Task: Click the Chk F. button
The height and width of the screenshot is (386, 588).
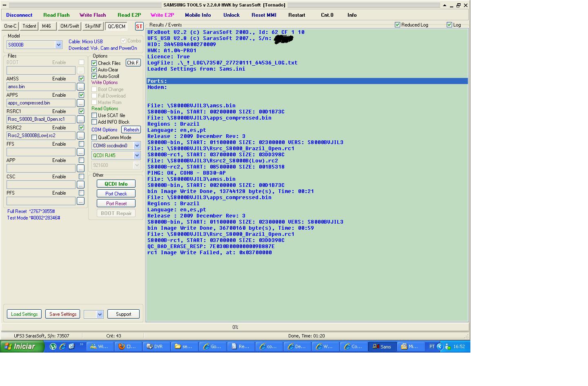Action: click(133, 63)
